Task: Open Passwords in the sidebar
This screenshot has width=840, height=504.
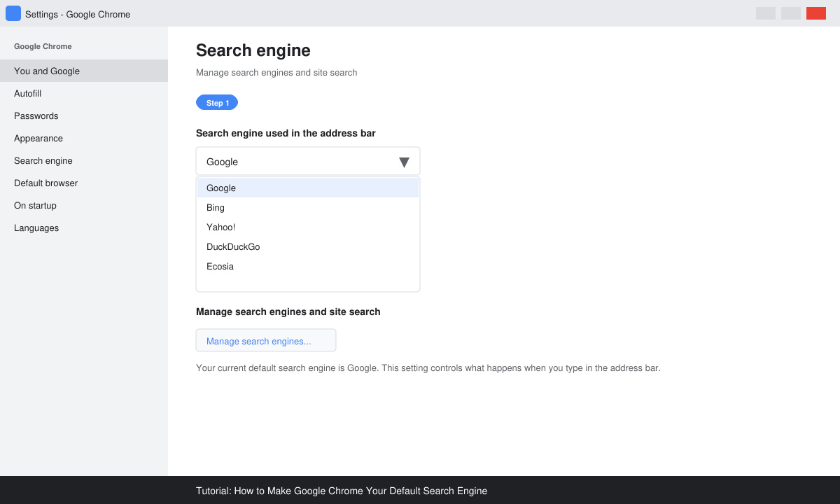Action: coord(84,115)
